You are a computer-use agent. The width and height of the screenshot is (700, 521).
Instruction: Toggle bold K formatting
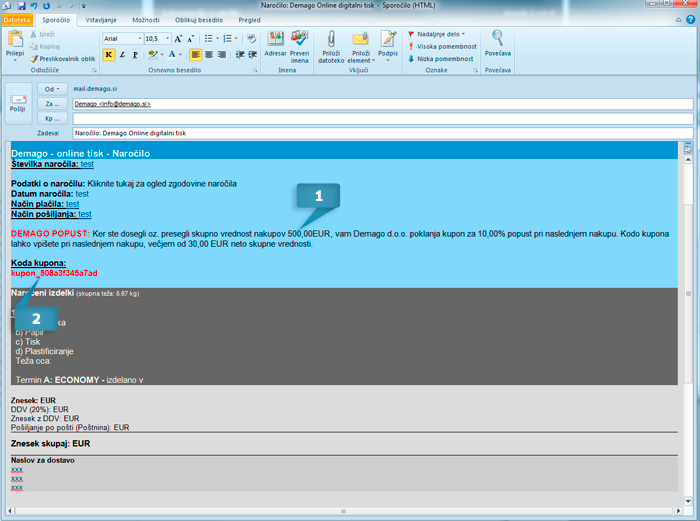point(108,54)
